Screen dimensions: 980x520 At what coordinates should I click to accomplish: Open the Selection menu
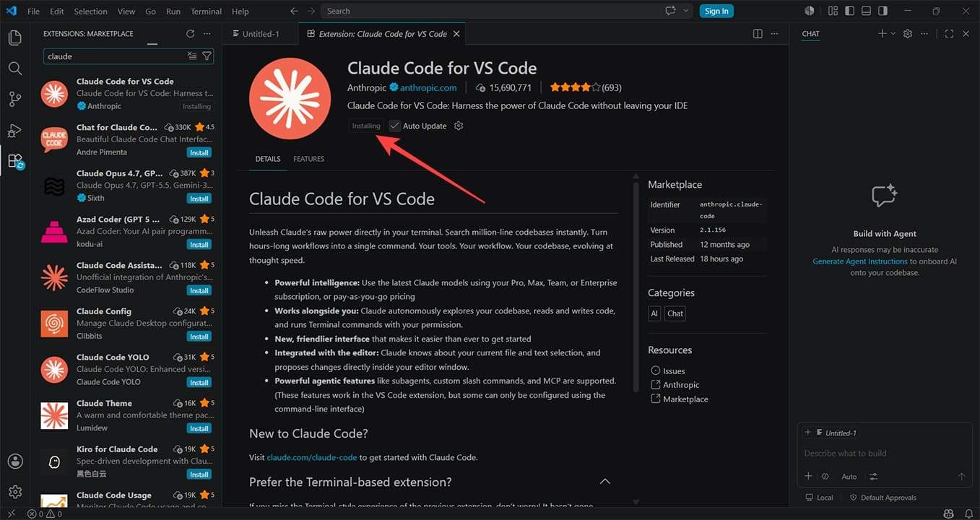point(90,11)
